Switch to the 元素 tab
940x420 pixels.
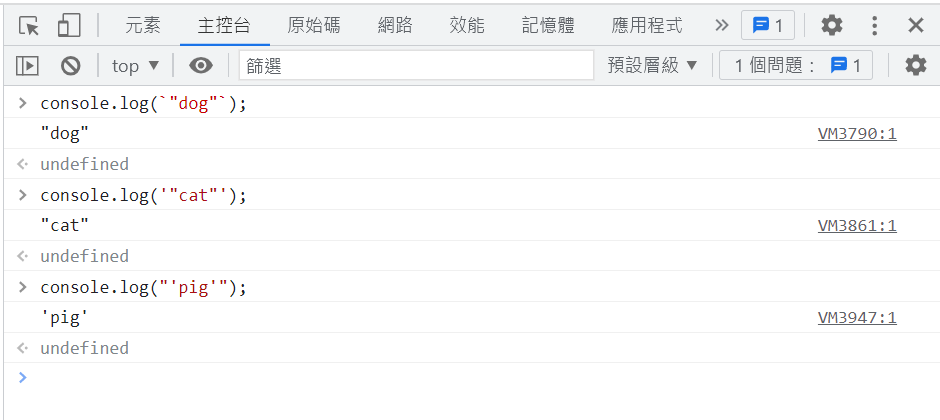(143, 25)
